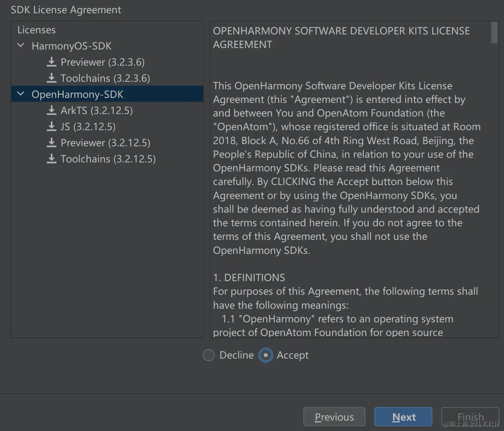This screenshot has height=431, width=504.
Task: Click the license text scrollbar thumb
Action: (x=494, y=33)
